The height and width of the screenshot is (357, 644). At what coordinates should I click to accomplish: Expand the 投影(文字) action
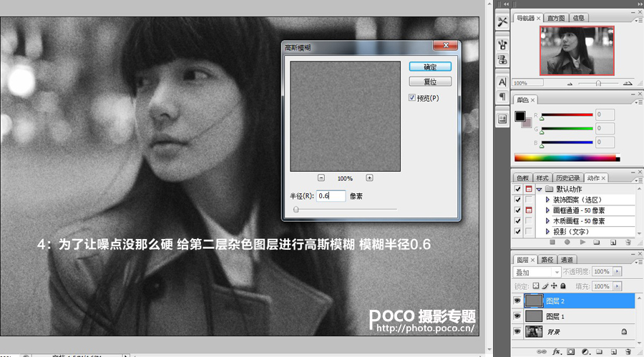coord(547,232)
